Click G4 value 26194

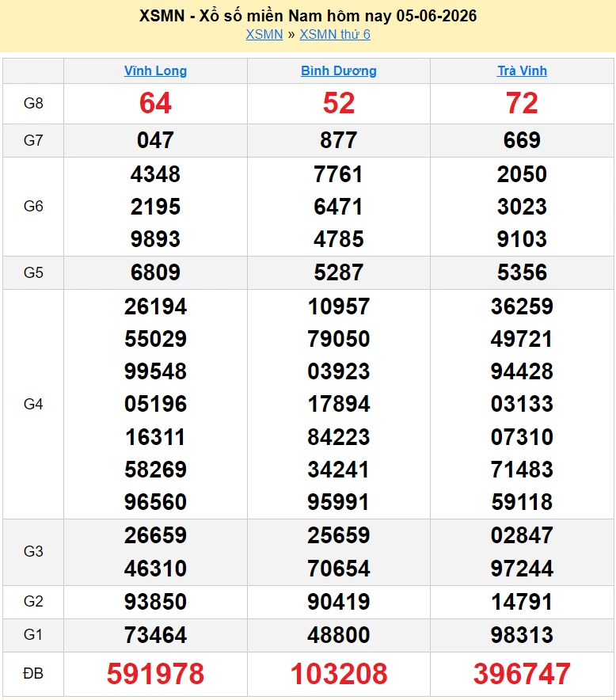point(155,306)
